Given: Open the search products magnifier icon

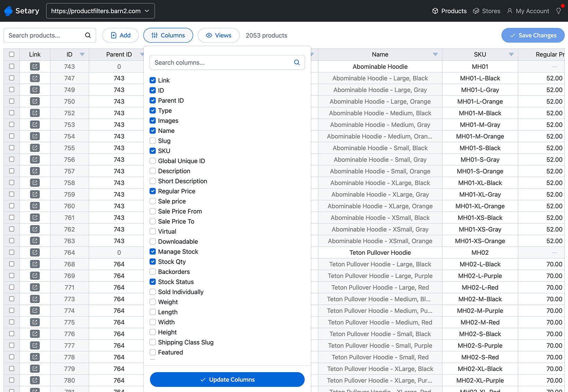Looking at the screenshot, I should tap(88, 35).
